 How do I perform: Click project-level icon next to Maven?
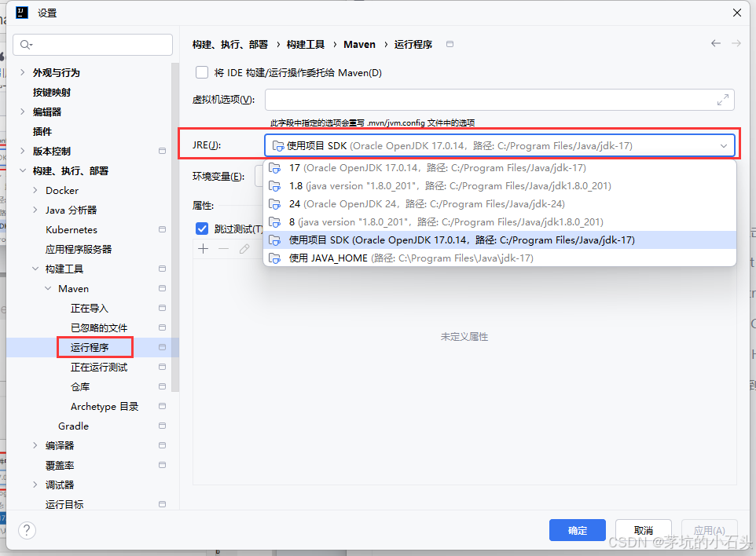[x=162, y=288]
